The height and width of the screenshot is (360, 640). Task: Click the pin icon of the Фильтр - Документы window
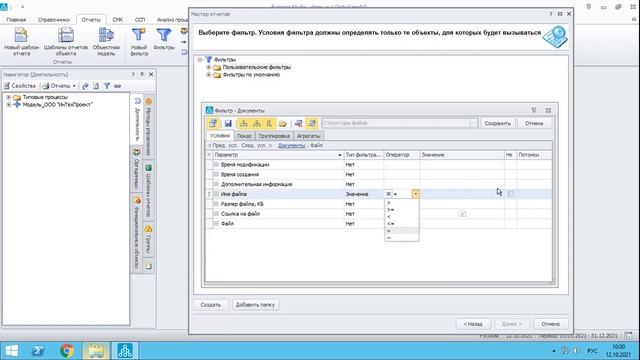[x=534, y=110]
